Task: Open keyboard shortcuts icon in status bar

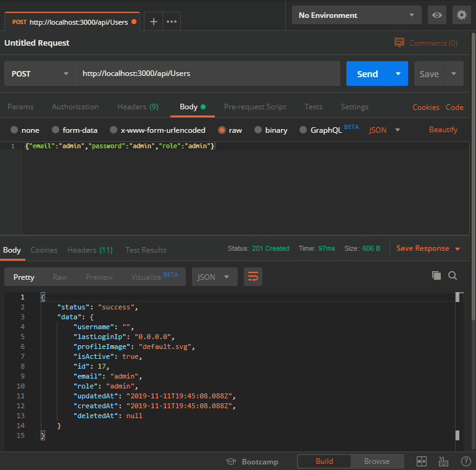Action: click(x=443, y=461)
